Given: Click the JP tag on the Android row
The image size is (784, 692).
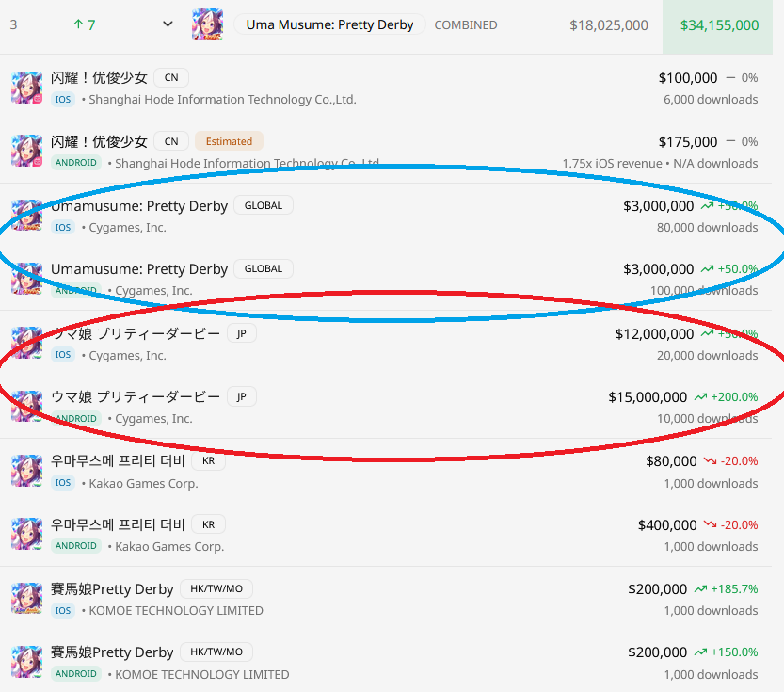Looking at the screenshot, I should 242,396.
